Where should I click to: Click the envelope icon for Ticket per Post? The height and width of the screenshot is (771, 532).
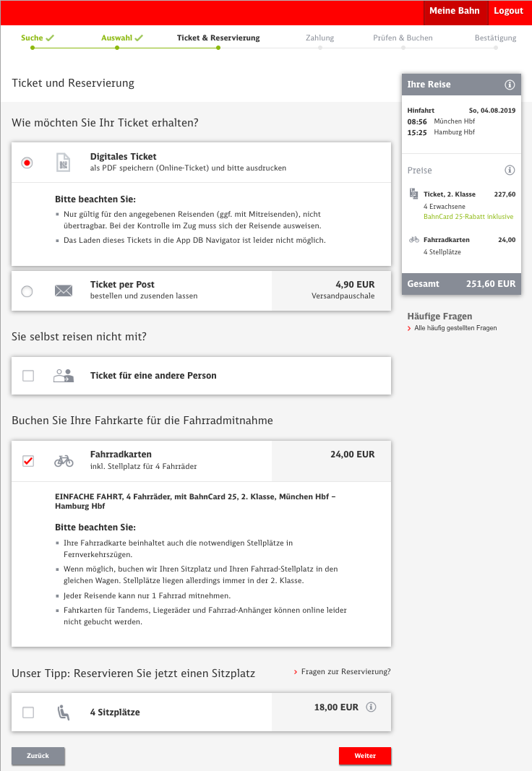coord(64,291)
